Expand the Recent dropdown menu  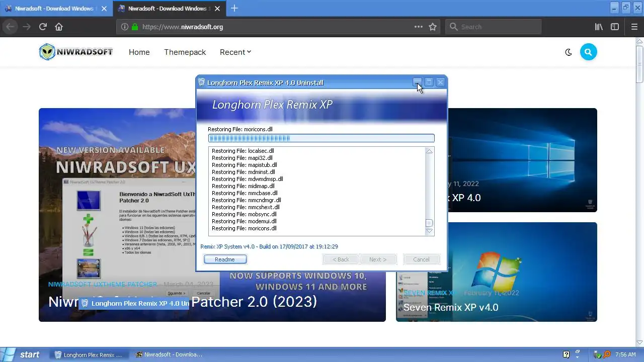(x=235, y=52)
